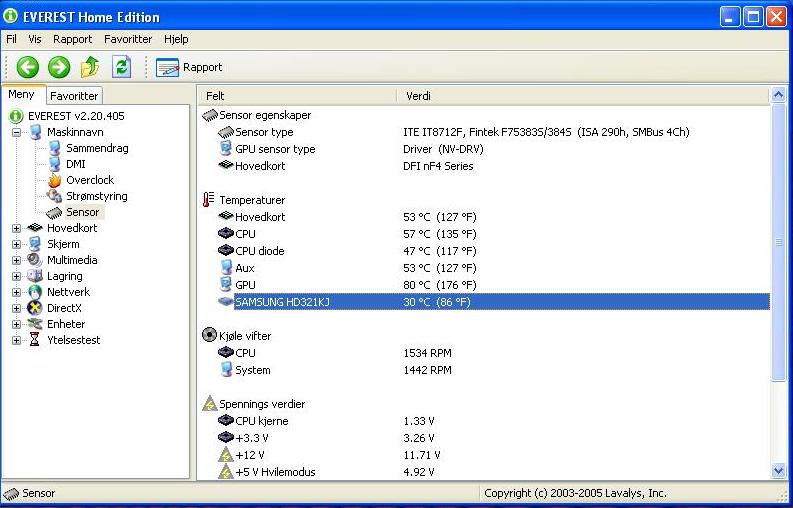Select the Meny tab
The width and height of the screenshot is (793, 508).
pos(22,94)
